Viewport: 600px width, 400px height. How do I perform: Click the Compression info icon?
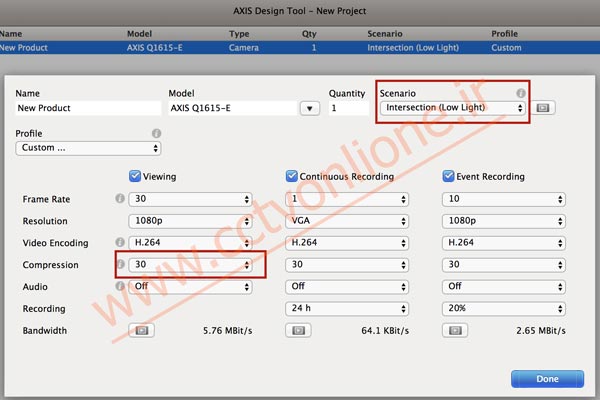pos(120,264)
